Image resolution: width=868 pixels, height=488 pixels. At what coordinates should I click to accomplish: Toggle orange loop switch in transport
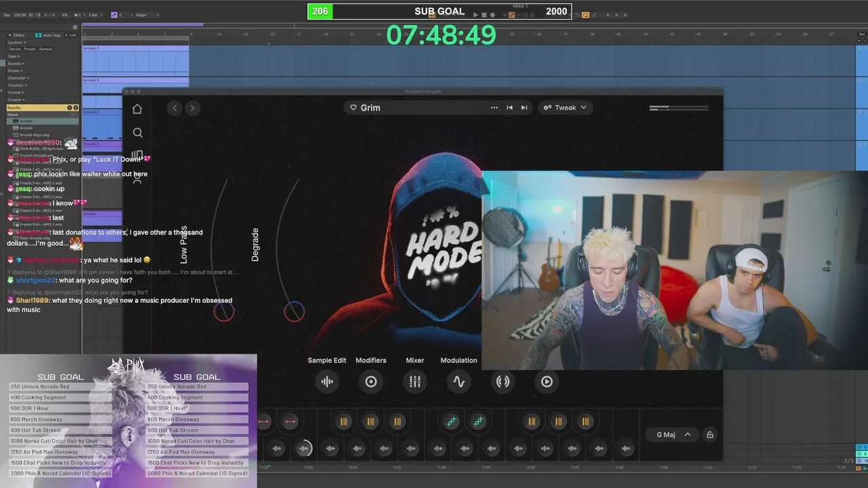pos(586,15)
